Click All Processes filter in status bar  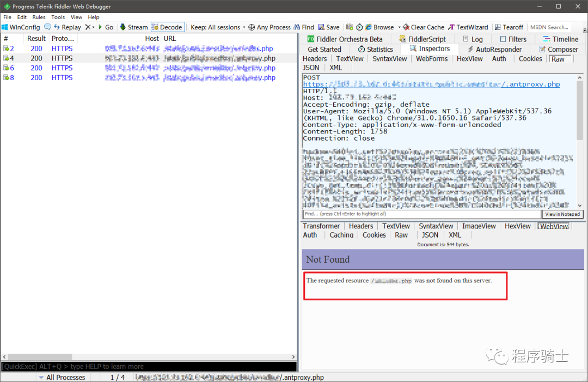(x=62, y=377)
